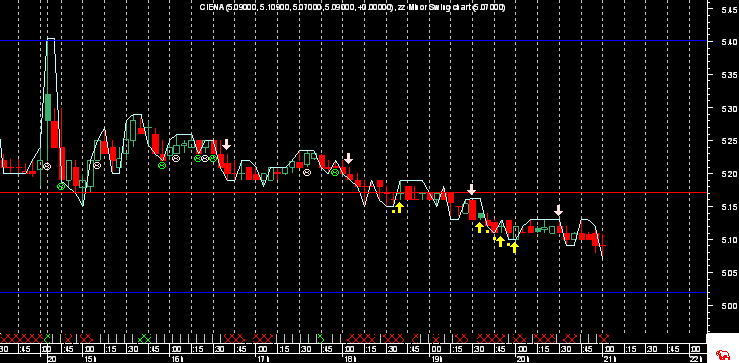Click the red elephant logo icon
This screenshot has height=363, width=739.
tap(722, 354)
